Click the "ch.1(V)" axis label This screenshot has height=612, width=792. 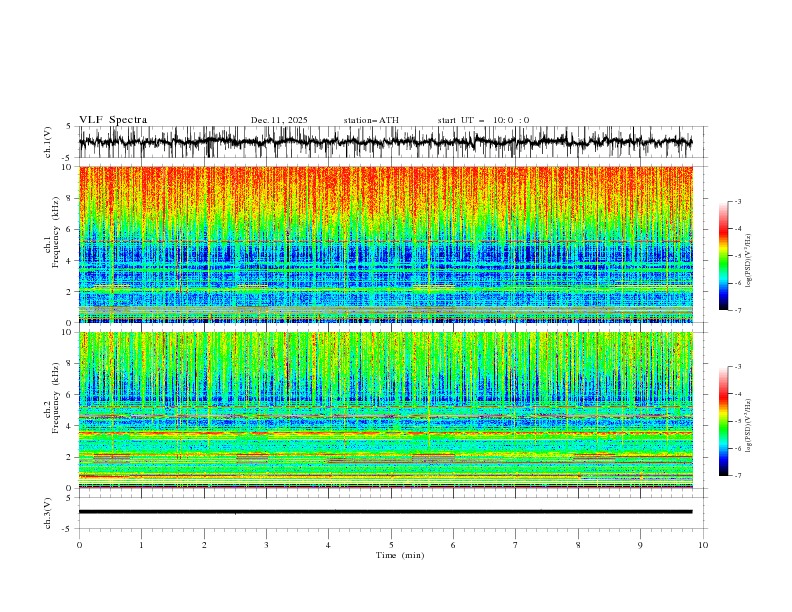pyautogui.click(x=48, y=142)
